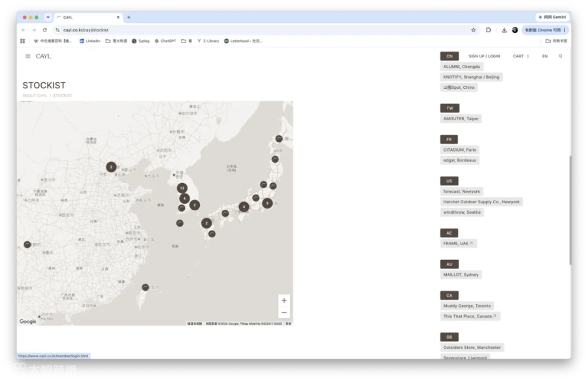Open FRAME, UAE external link

coord(458,243)
